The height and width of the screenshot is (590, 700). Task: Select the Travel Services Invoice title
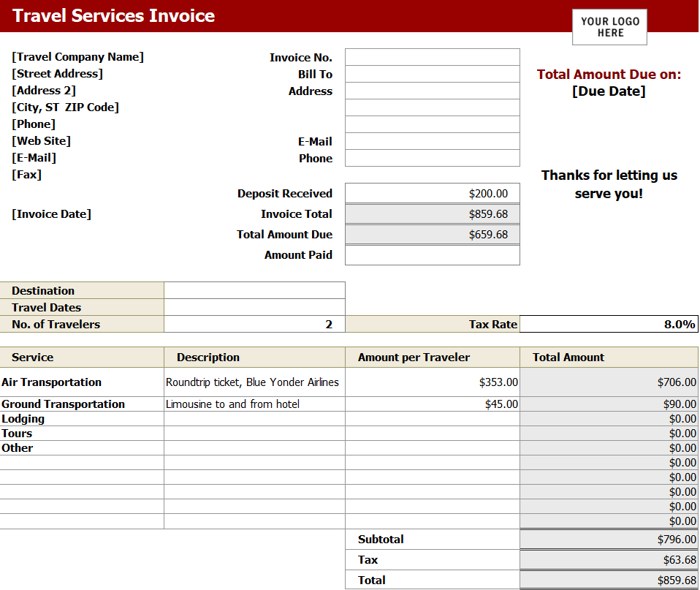(x=114, y=16)
